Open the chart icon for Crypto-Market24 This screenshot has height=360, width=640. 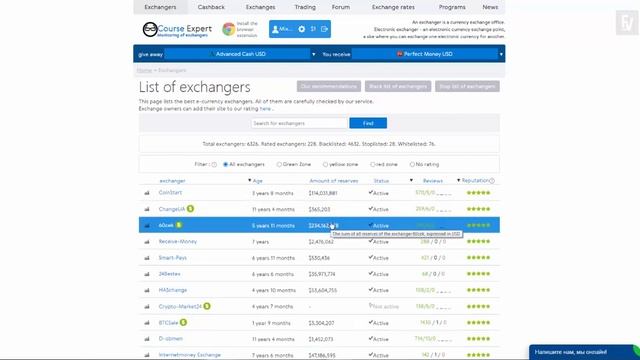pyautogui.click(x=147, y=307)
